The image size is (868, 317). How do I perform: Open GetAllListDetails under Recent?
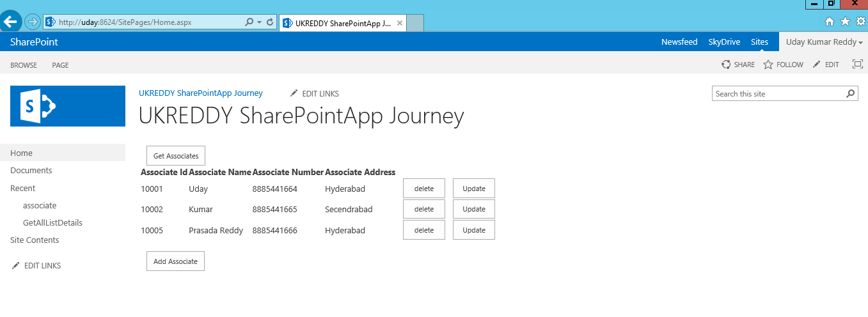click(x=52, y=223)
